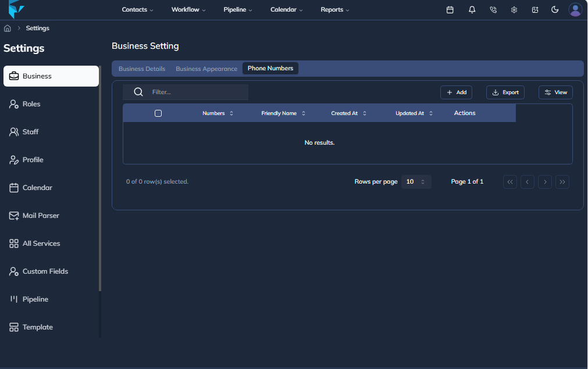This screenshot has width=588, height=369.
Task: Open the notifications bell icon
Action: 472,9
